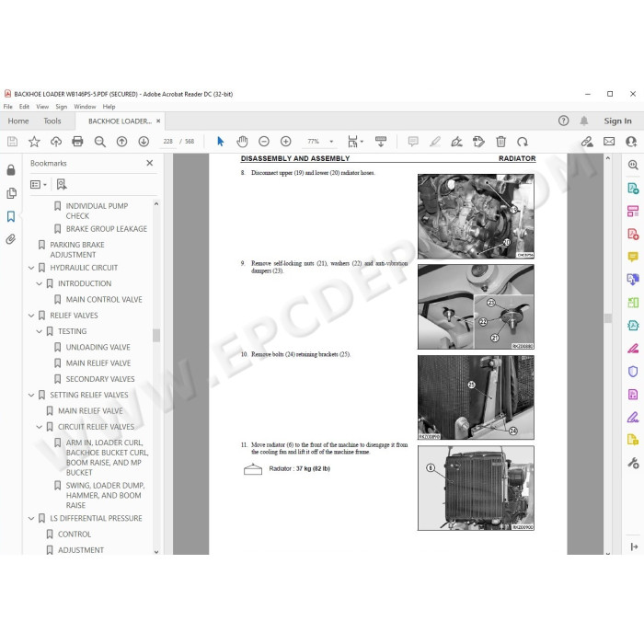644x644 pixels.
Task: Go to previous page arrow
Action: 121,142
